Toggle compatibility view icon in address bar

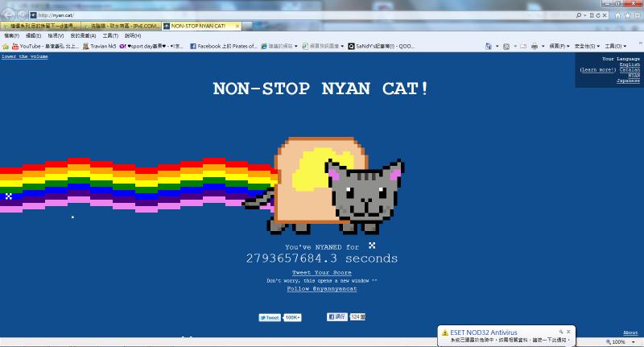[592, 15]
